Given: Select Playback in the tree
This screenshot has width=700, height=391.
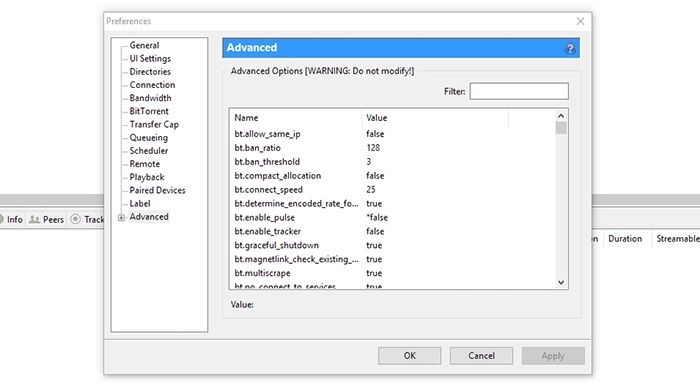Looking at the screenshot, I should pos(147,177).
